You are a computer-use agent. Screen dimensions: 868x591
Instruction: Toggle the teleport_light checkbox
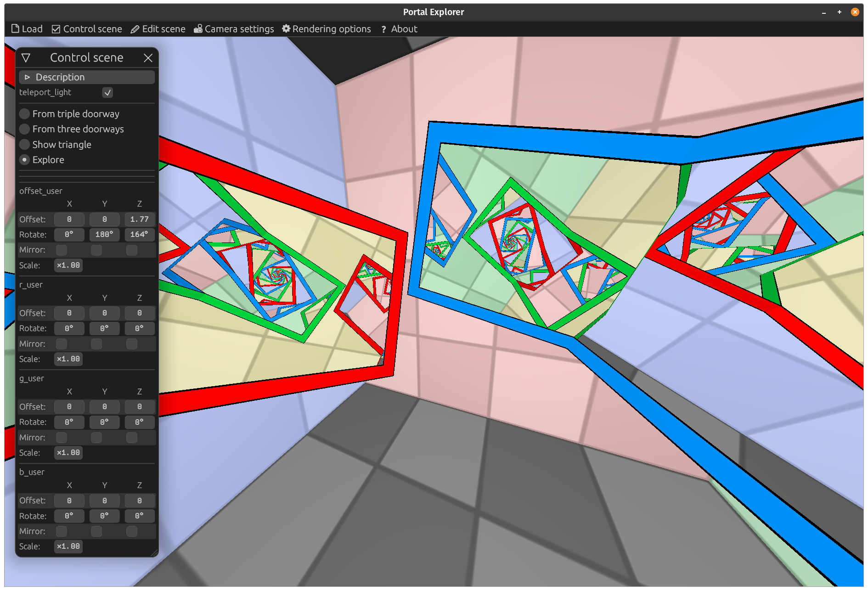coord(107,92)
